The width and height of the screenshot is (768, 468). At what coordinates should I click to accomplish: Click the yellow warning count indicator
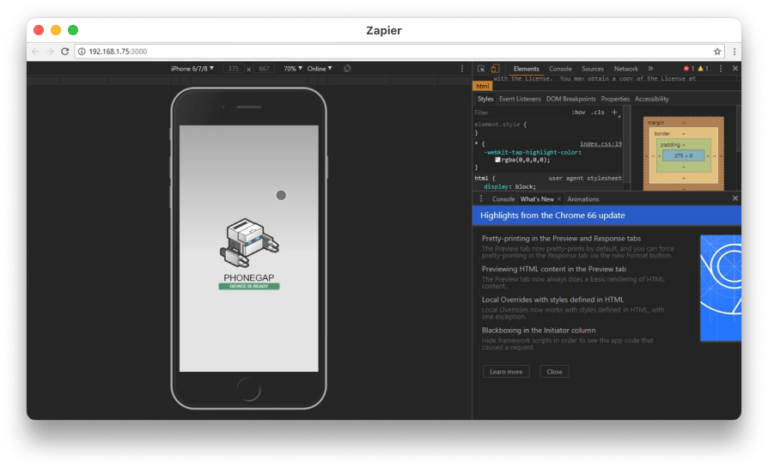[703, 69]
